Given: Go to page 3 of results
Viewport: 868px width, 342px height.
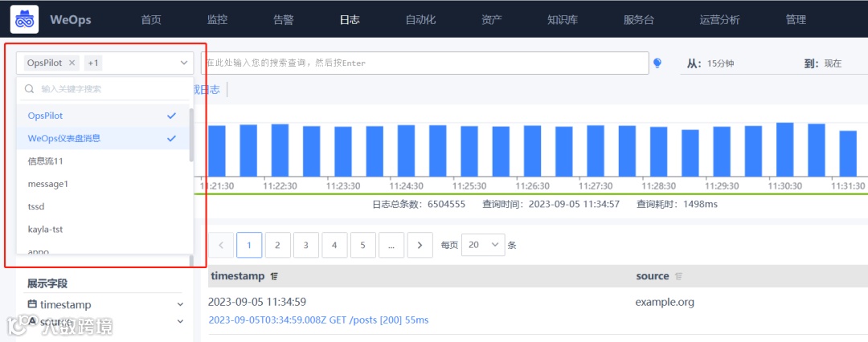Looking at the screenshot, I should pyautogui.click(x=306, y=245).
